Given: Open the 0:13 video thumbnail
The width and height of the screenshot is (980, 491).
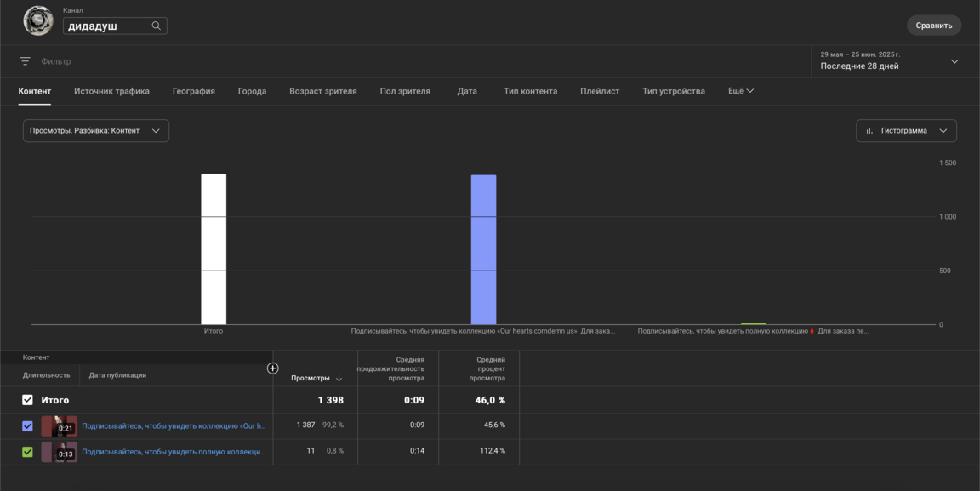Looking at the screenshot, I should click(59, 452).
